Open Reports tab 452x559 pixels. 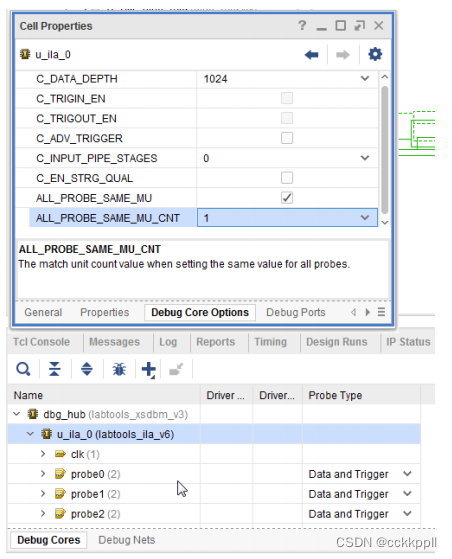216,342
